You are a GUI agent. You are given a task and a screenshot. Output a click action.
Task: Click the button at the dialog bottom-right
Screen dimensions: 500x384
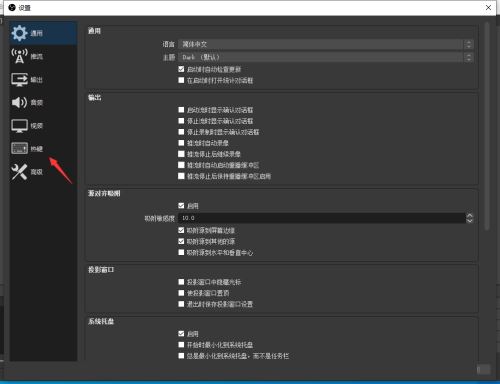coord(484,369)
